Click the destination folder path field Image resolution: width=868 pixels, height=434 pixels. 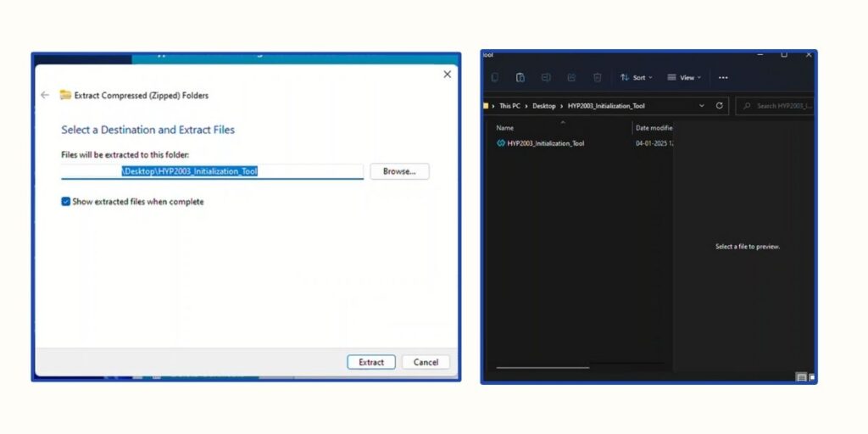[212, 171]
